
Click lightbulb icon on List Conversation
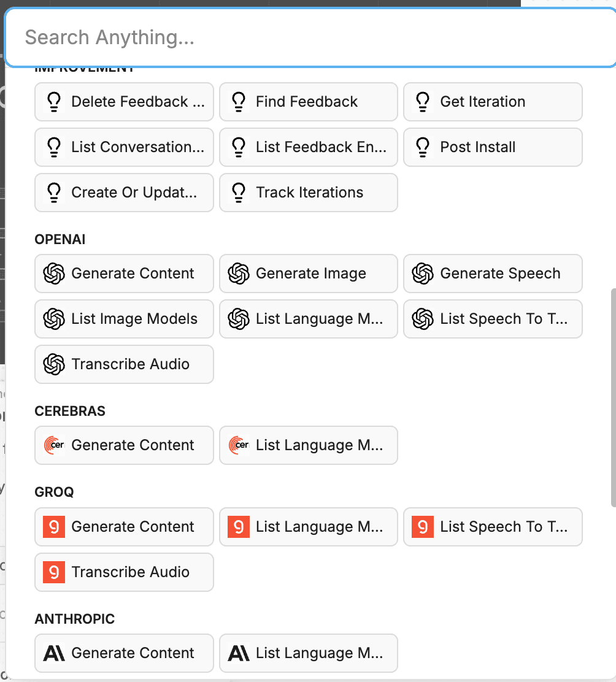[x=54, y=147]
